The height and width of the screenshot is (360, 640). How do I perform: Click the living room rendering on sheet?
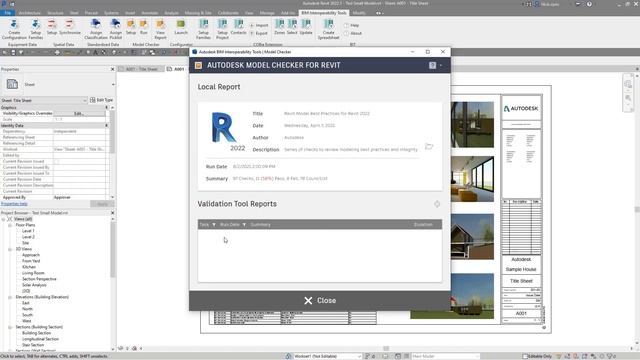pyautogui.click(x=472, y=179)
